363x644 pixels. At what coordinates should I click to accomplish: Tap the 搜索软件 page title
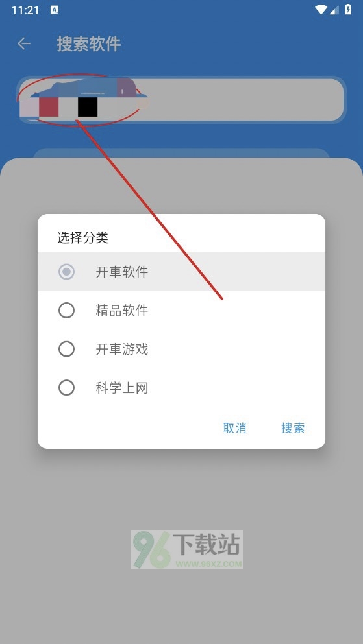[89, 44]
